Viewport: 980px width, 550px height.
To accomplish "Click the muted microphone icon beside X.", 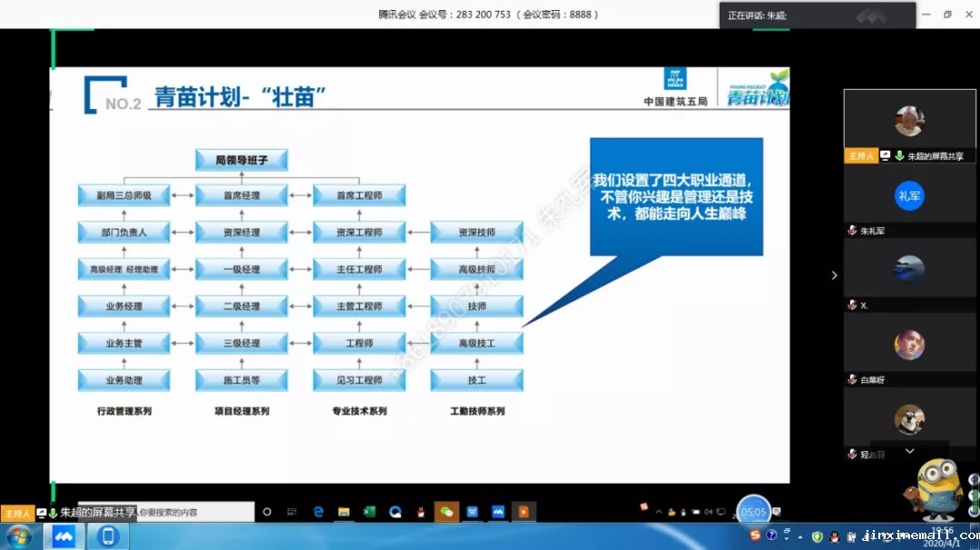I will pyautogui.click(x=852, y=306).
